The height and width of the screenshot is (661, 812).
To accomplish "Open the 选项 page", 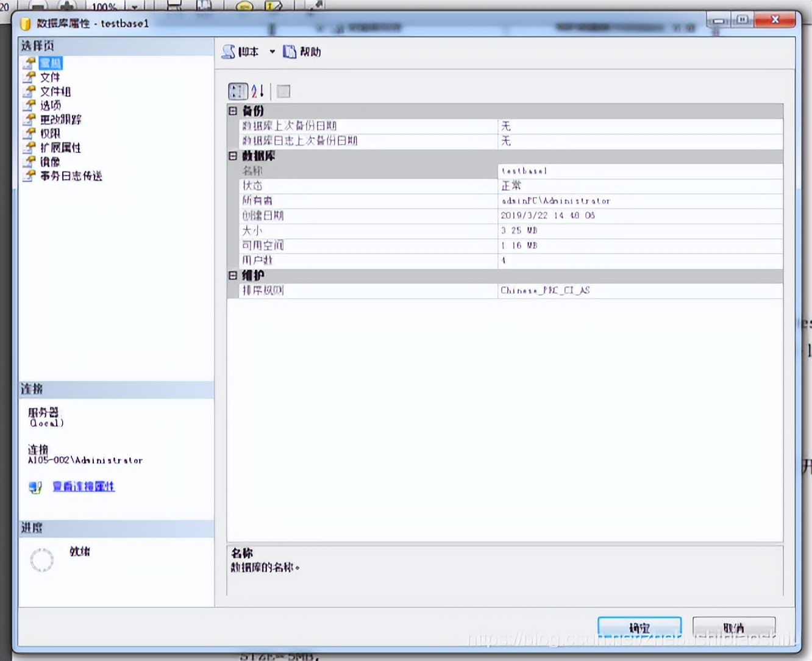I will (50, 105).
